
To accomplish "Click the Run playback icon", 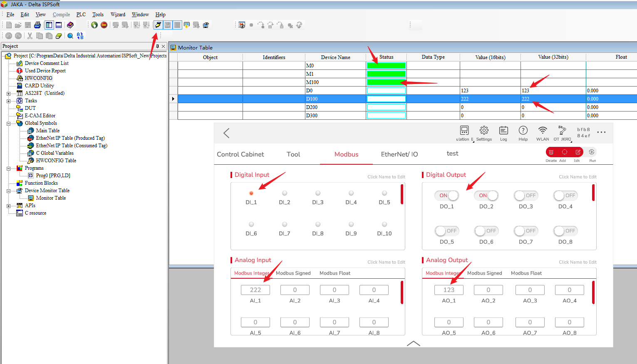I will [592, 152].
